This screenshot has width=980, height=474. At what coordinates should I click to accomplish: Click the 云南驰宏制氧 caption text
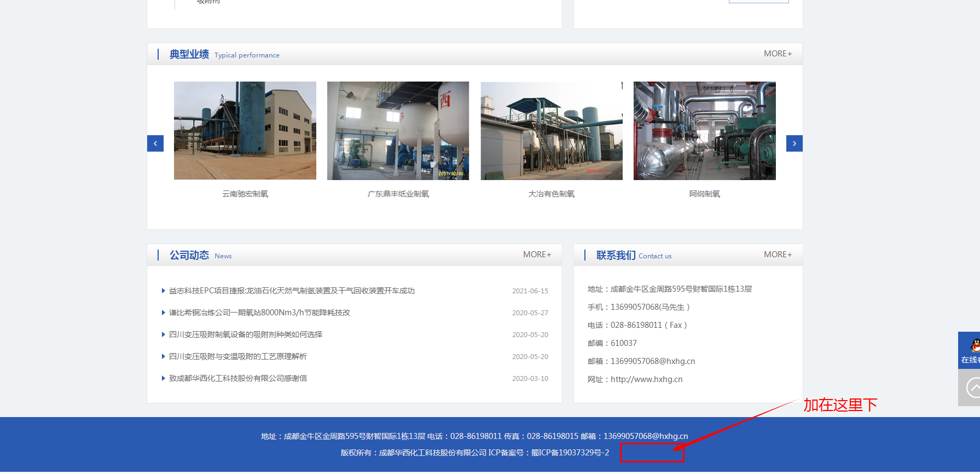tap(245, 194)
